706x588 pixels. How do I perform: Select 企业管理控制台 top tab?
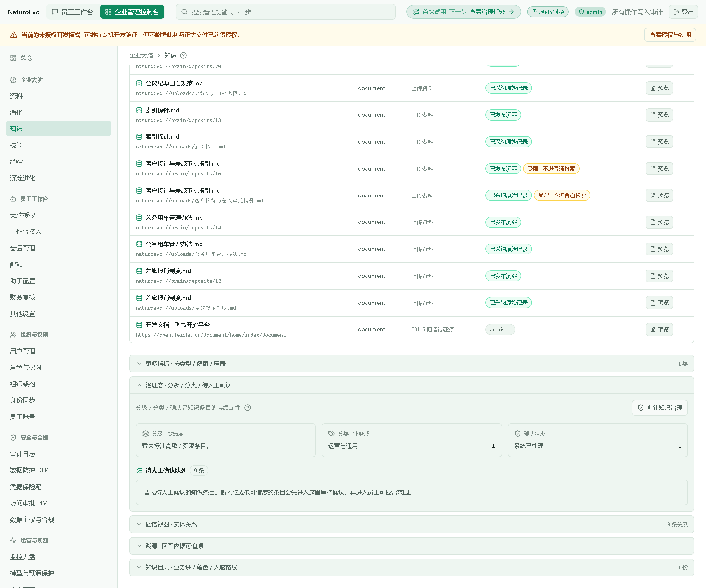132,12
